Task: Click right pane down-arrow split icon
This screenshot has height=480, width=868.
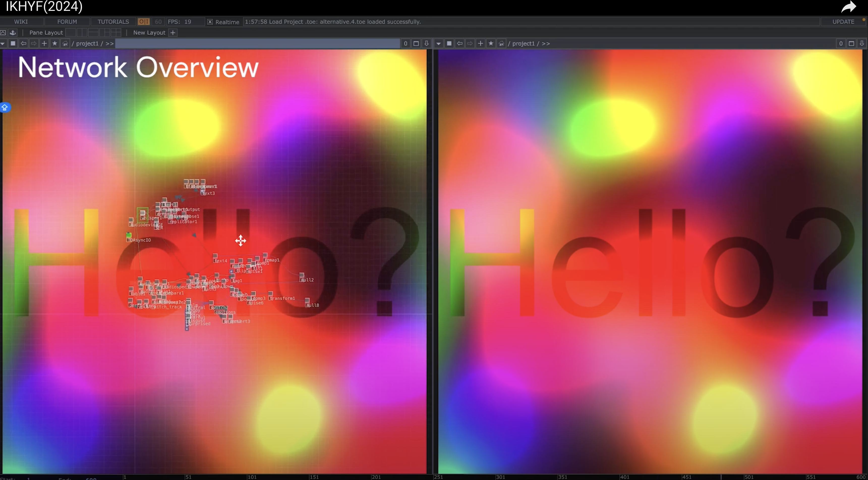Action: click(x=862, y=43)
